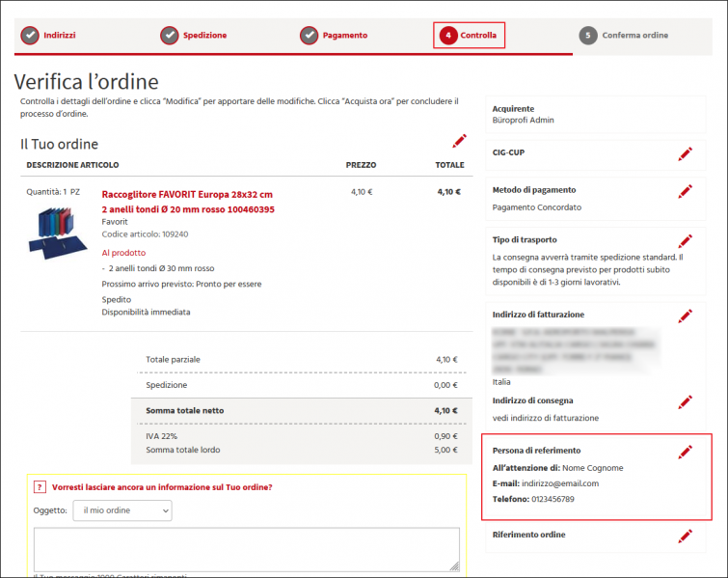The width and height of the screenshot is (728, 578).
Task: Click the '5,00 €' gross total value
Action: (445, 450)
